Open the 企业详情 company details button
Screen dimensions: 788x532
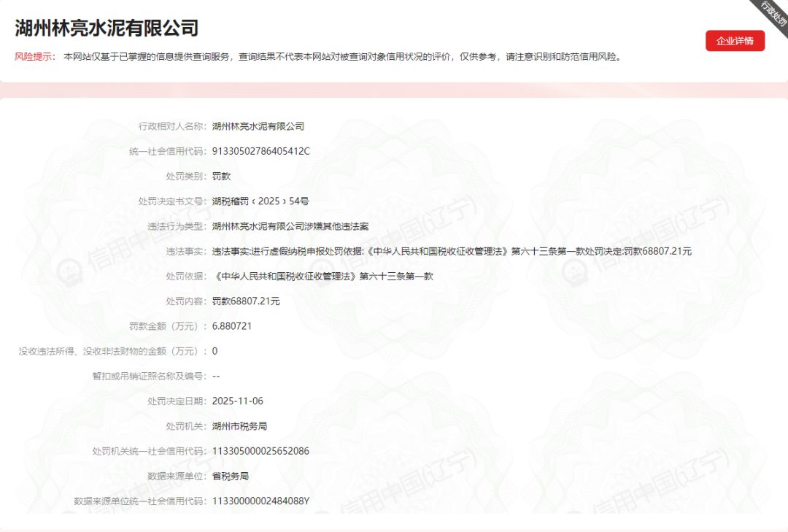(735, 41)
